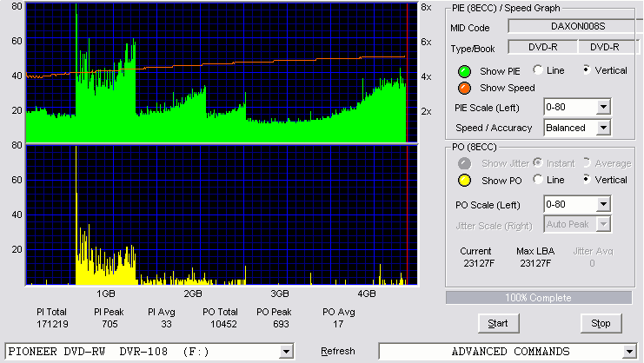Toggle the gray Show Jitter indicator

464,163
